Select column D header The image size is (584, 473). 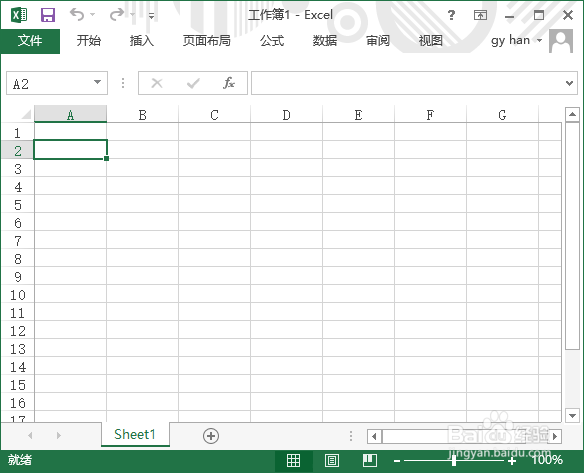click(x=286, y=114)
